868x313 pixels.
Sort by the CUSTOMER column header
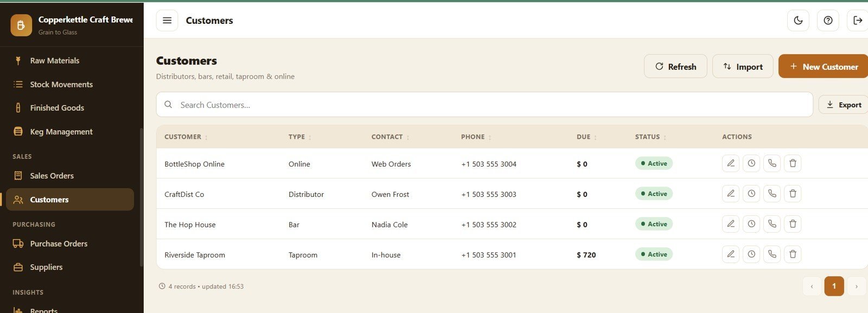click(x=186, y=137)
